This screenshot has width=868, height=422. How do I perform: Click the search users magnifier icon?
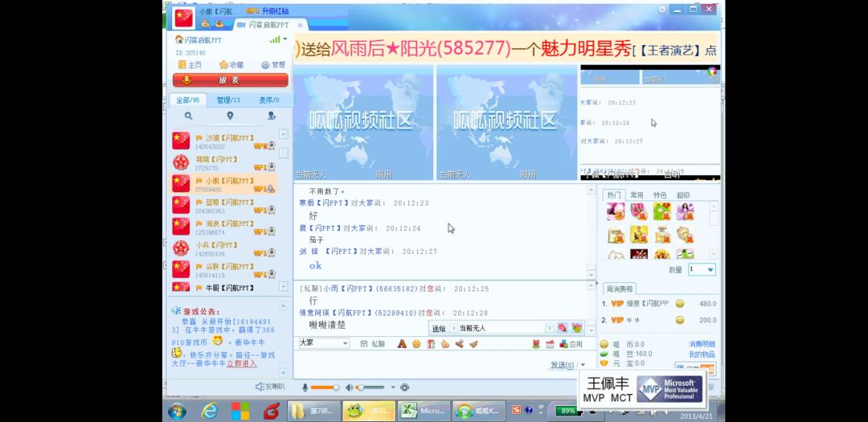[188, 116]
